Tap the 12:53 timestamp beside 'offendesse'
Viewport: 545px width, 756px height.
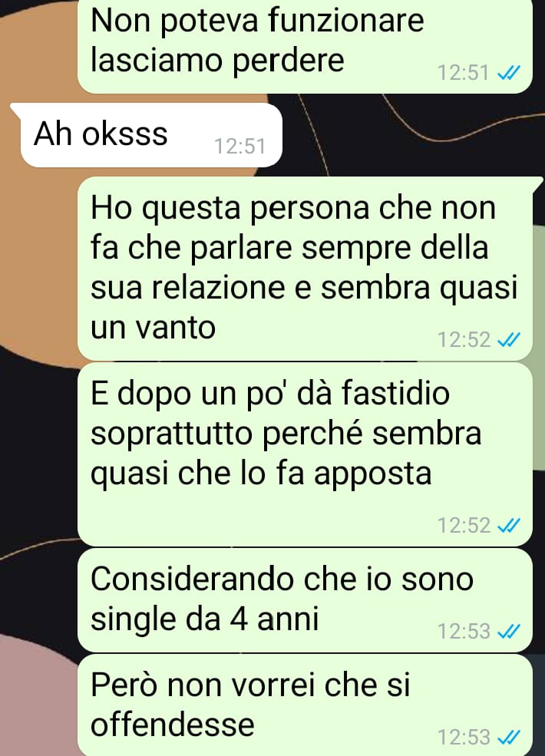pos(464,738)
